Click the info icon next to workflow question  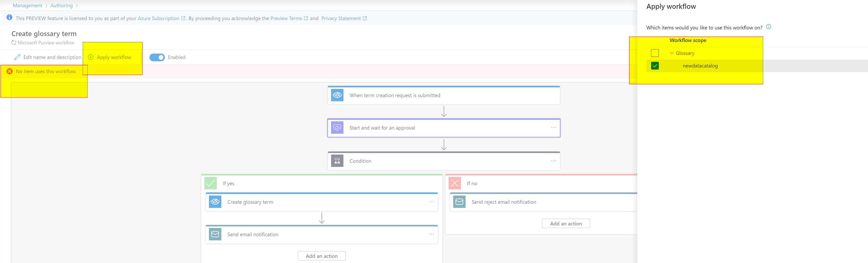769,27
